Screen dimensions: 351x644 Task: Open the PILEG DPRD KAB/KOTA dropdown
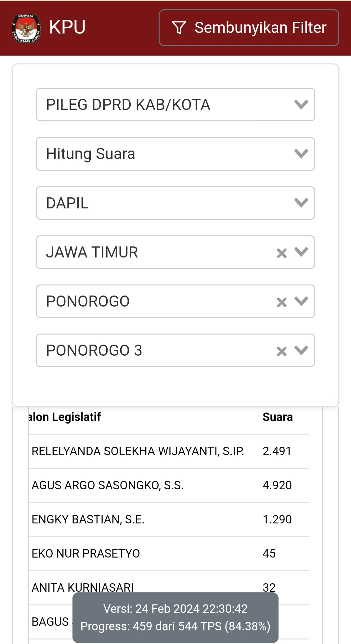175,105
